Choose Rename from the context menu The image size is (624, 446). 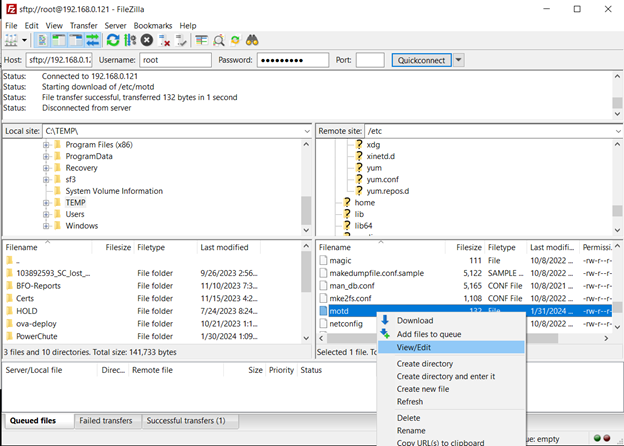pos(450,431)
